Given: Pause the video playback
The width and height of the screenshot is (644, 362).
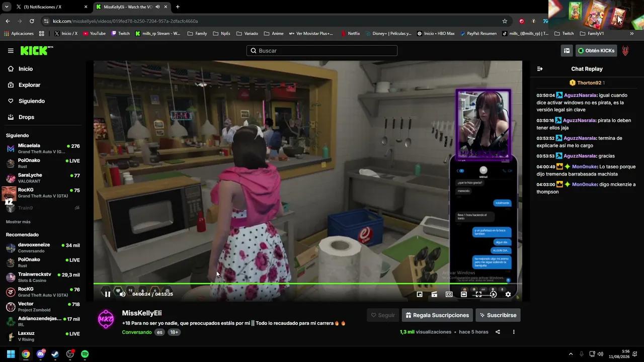Looking at the screenshot, I should (107, 294).
